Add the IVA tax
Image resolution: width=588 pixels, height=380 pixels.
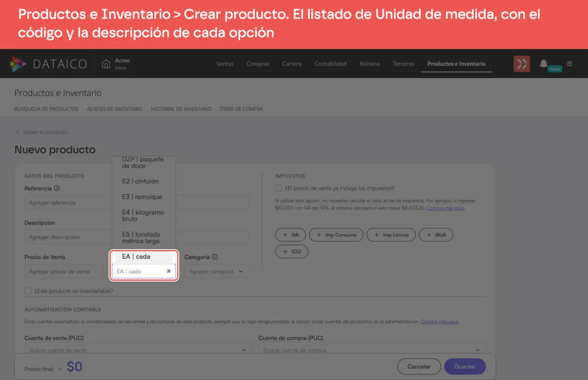coord(290,235)
